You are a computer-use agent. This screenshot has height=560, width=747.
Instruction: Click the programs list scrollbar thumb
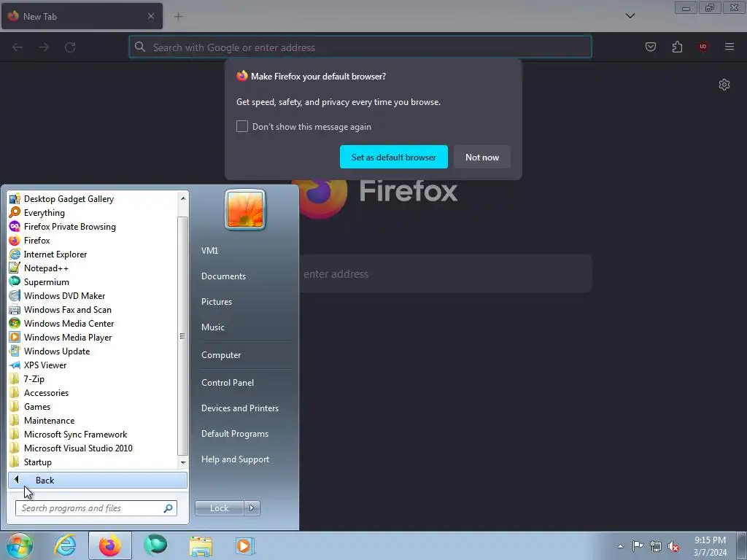pos(182,335)
